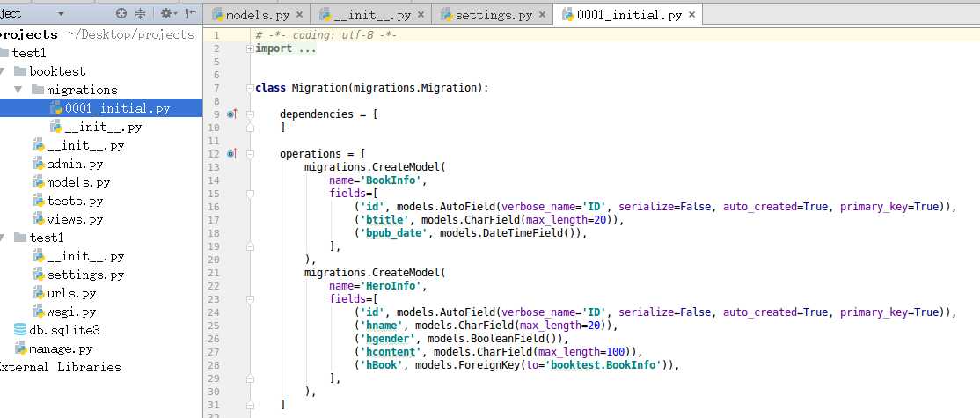Screen dimensions: 980x418
Task: Switch to the models.py editor tab
Action: (257, 15)
